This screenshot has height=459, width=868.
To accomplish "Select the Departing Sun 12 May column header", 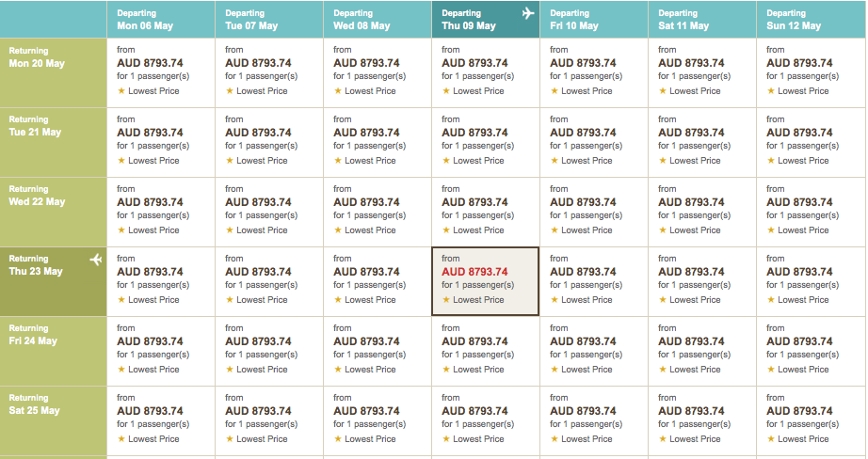I will point(810,20).
